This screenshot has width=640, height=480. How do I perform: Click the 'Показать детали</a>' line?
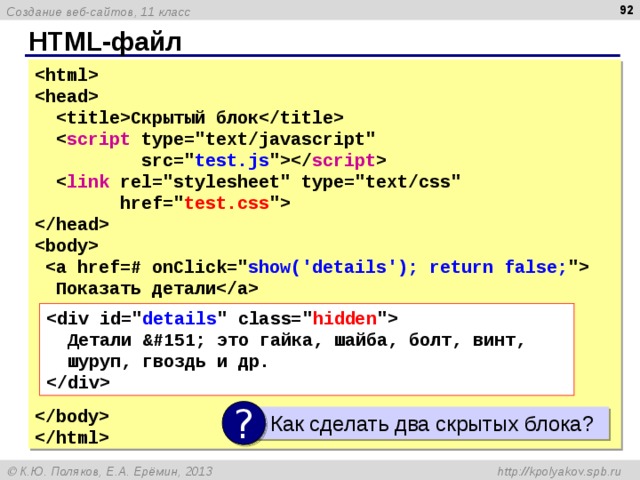point(157,289)
